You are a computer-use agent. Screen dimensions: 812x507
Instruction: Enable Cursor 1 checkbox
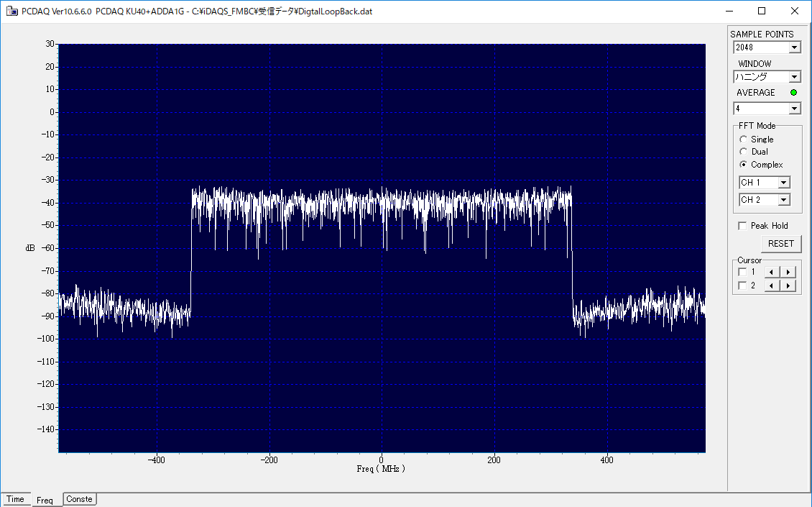pyautogui.click(x=742, y=272)
